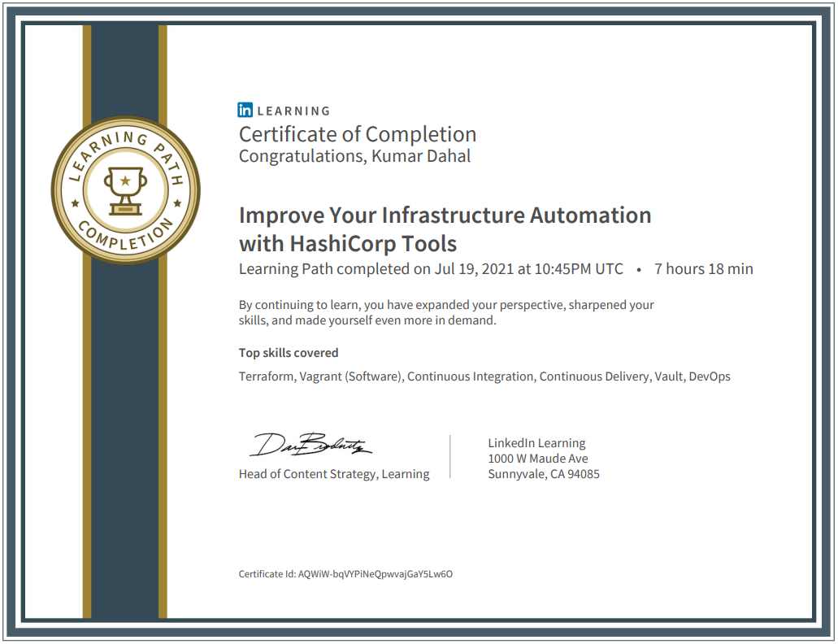Click "Terraform" in the skills list
The height and width of the screenshot is (644, 838).
[x=267, y=376]
